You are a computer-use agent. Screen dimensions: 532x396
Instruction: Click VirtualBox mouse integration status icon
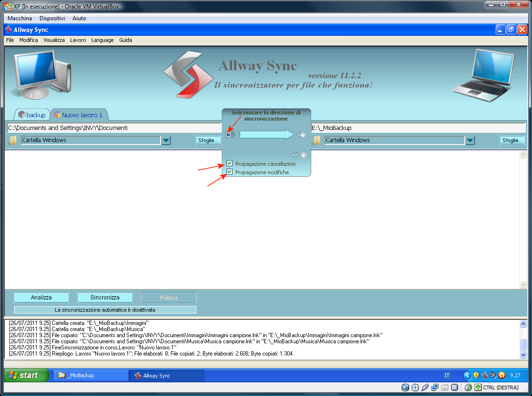pos(468,388)
